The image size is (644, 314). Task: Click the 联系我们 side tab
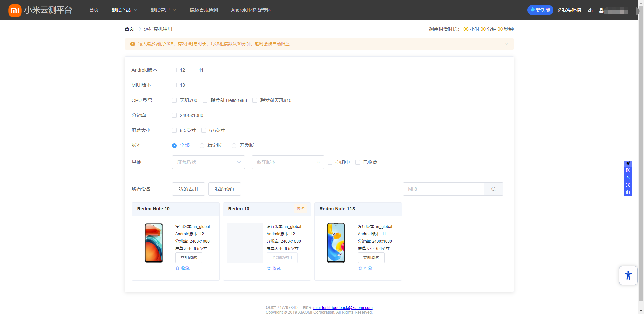pos(628,178)
